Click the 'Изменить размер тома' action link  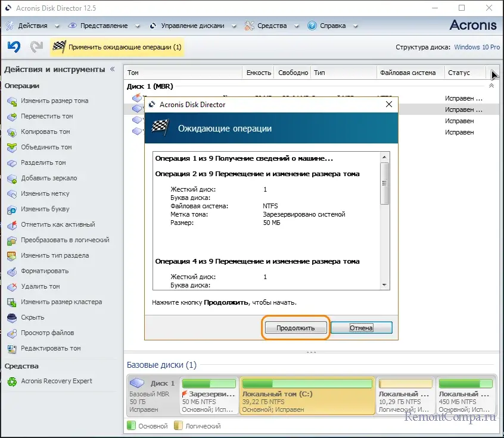coord(54,101)
